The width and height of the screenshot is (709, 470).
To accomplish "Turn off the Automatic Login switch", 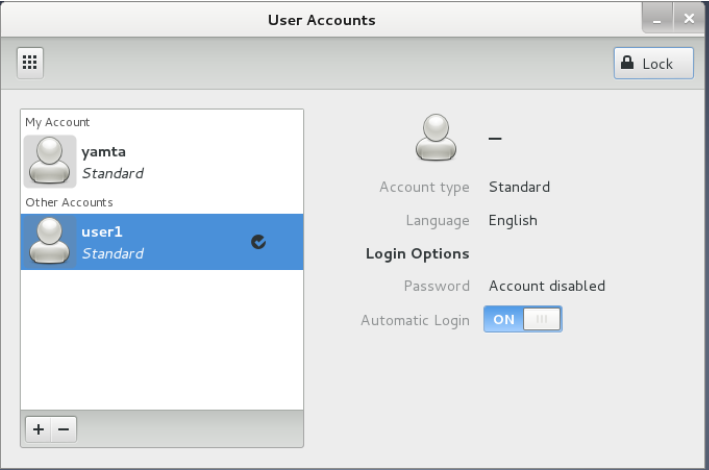I will pyautogui.click(x=522, y=320).
